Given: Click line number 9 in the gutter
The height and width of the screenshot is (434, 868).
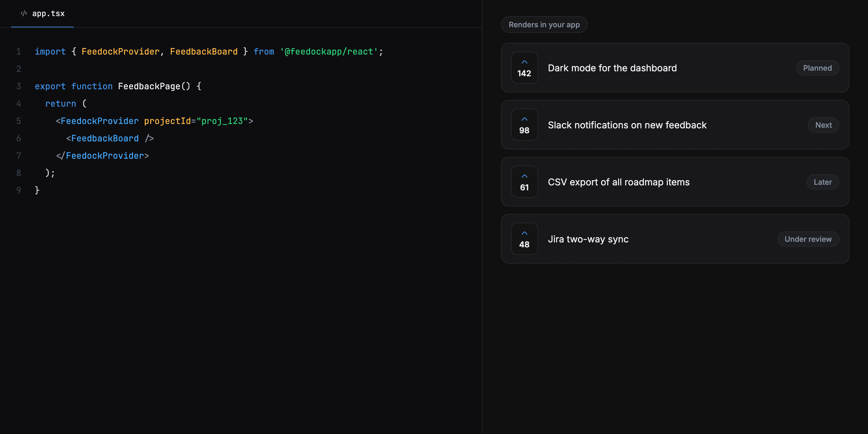Looking at the screenshot, I should [19, 190].
